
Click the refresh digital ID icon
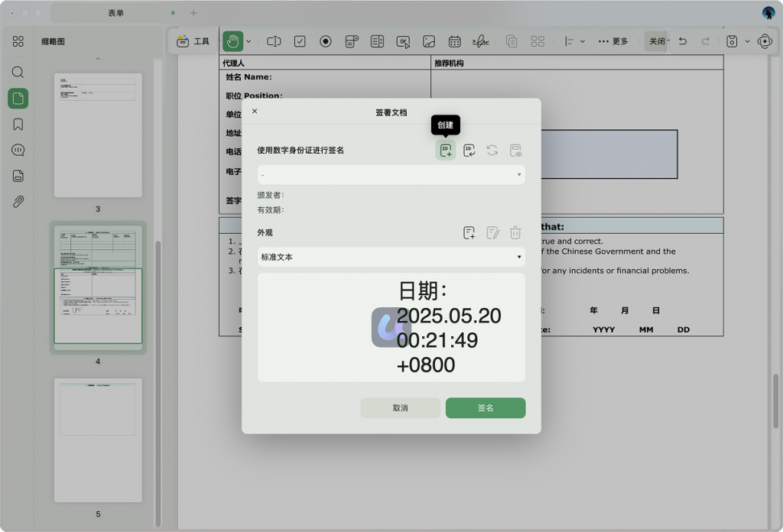[x=492, y=151]
